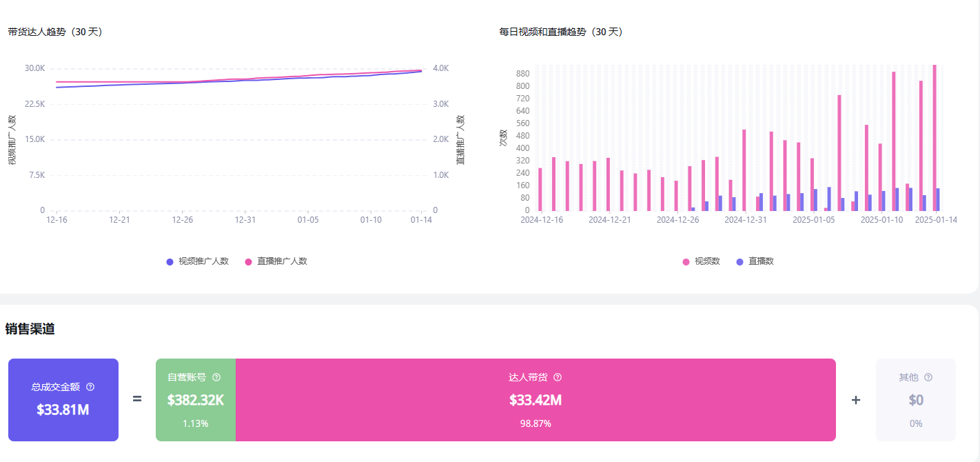This screenshot has width=980, height=462.
Task: Hide the 视频数 series via legend
Action: pyautogui.click(x=702, y=261)
